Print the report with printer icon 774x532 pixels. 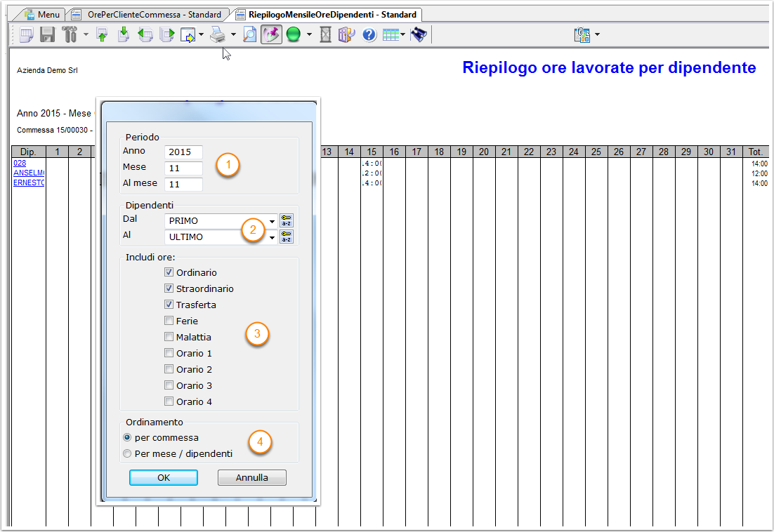click(x=218, y=34)
